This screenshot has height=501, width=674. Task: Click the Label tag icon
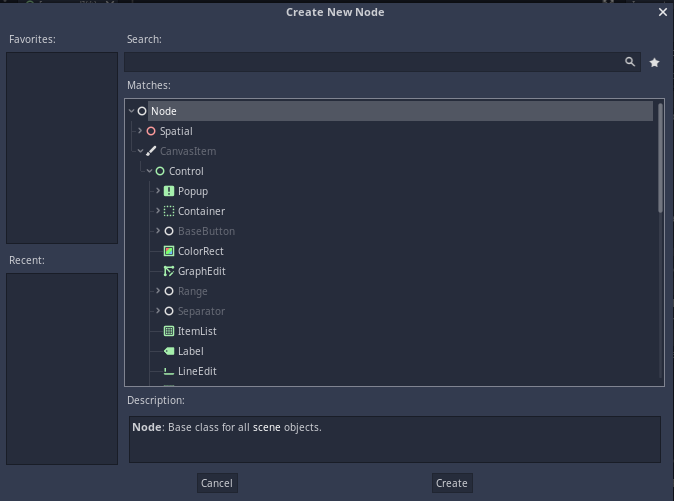tap(169, 351)
